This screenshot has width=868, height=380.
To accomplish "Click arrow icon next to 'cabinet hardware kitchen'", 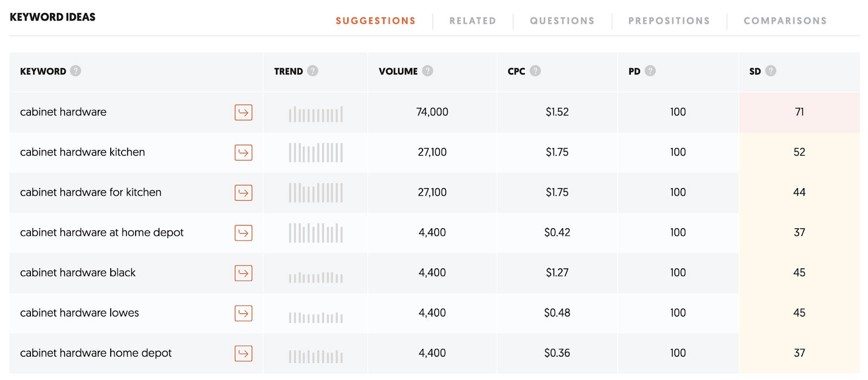I will (x=243, y=152).
